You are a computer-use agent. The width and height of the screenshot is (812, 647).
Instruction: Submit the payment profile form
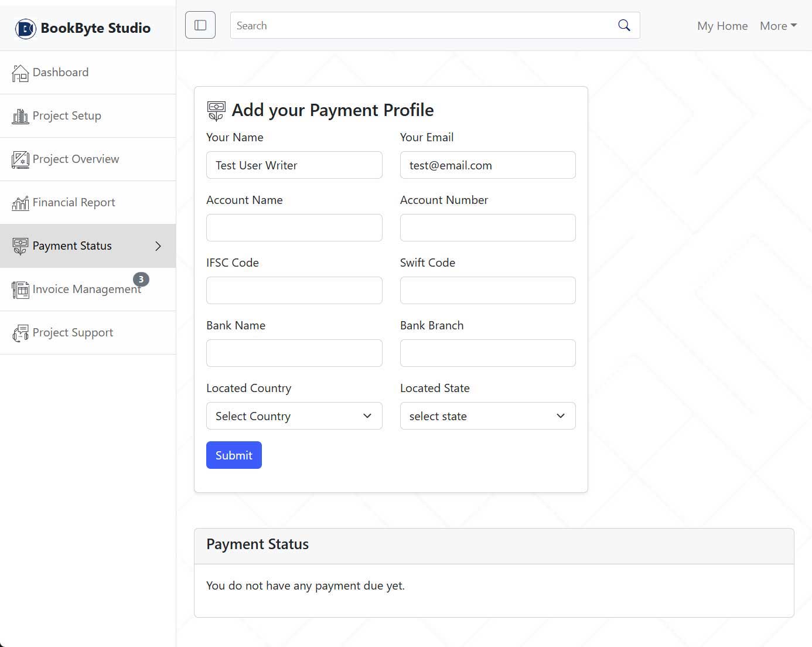(234, 455)
